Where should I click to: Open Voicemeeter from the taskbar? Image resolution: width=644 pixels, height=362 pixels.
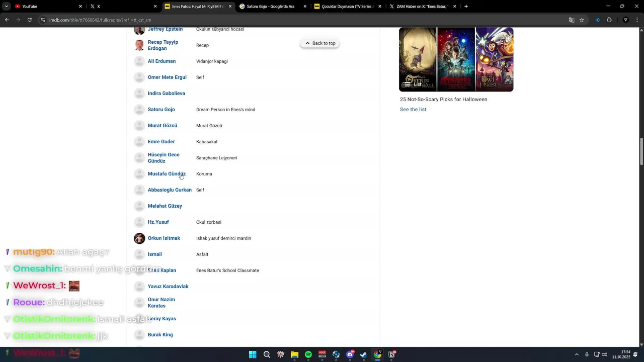(x=323, y=354)
